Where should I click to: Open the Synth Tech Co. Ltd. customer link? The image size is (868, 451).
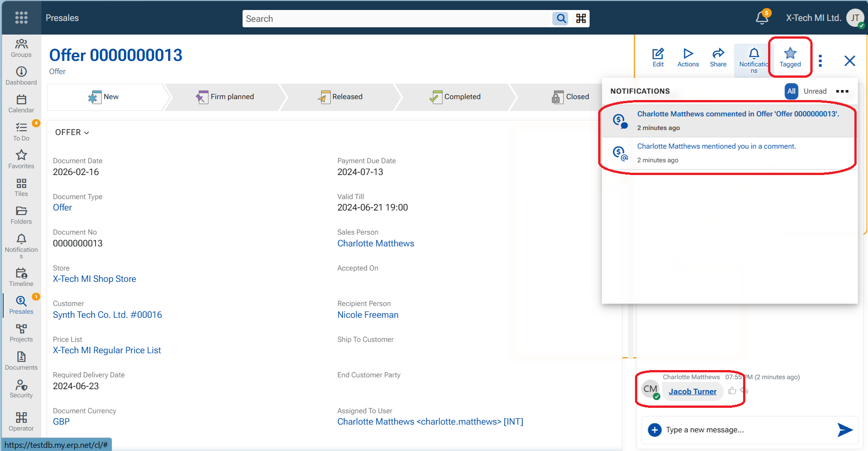point(107,315)
